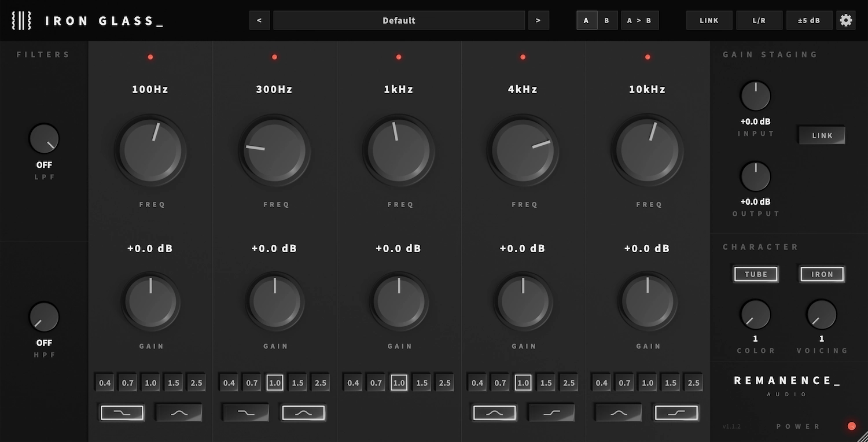Click the 4kHz band GAIN knob

[523, 302]
